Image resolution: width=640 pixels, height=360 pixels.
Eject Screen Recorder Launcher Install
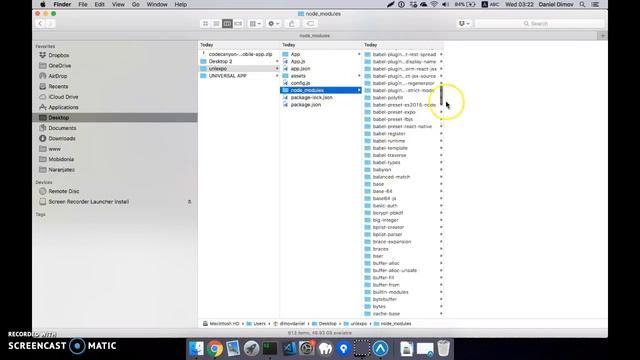pos(189,202)
